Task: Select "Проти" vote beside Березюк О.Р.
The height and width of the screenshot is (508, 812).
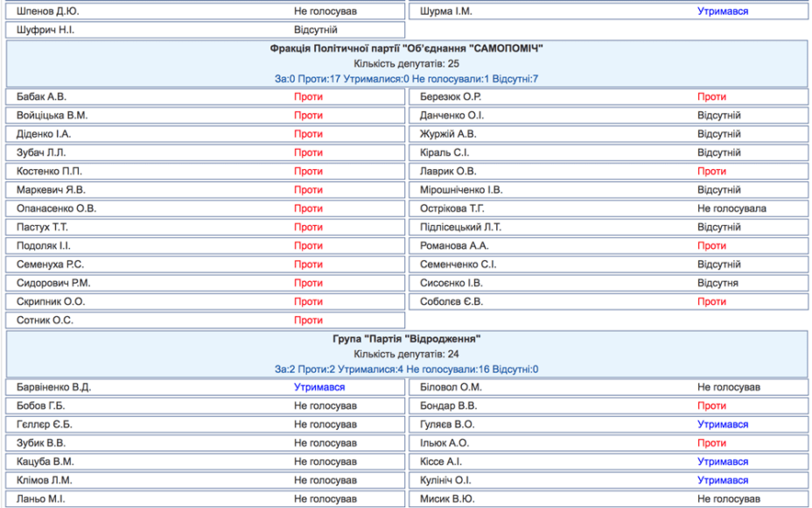Action: click(711, 96)
